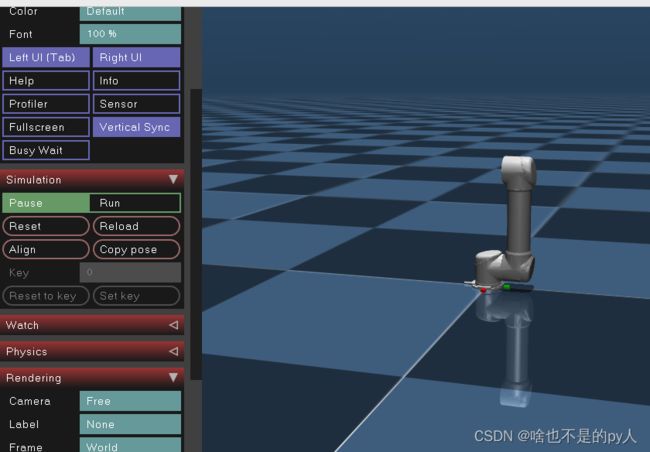Toggle the Left UI (Tab) option

[x=46, y=57]
